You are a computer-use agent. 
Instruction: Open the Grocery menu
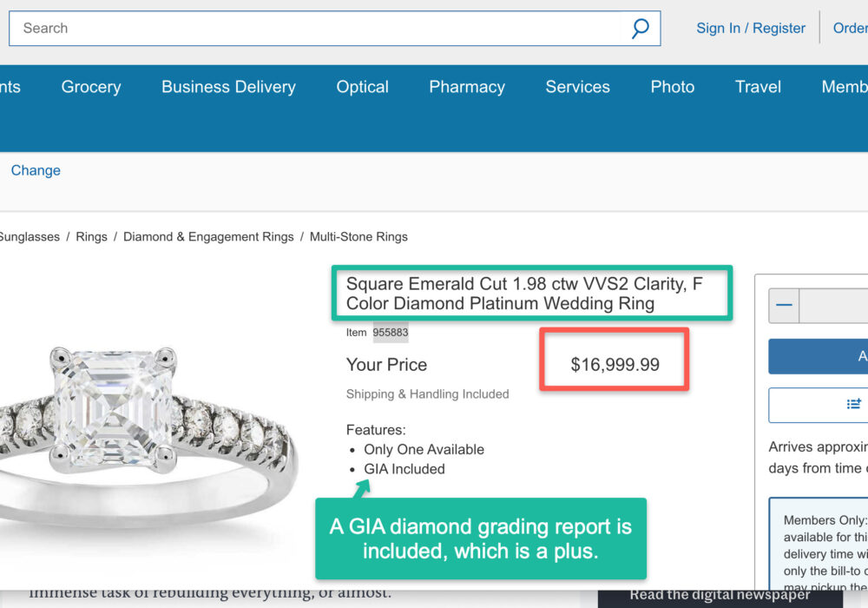[x=91, y=87]
